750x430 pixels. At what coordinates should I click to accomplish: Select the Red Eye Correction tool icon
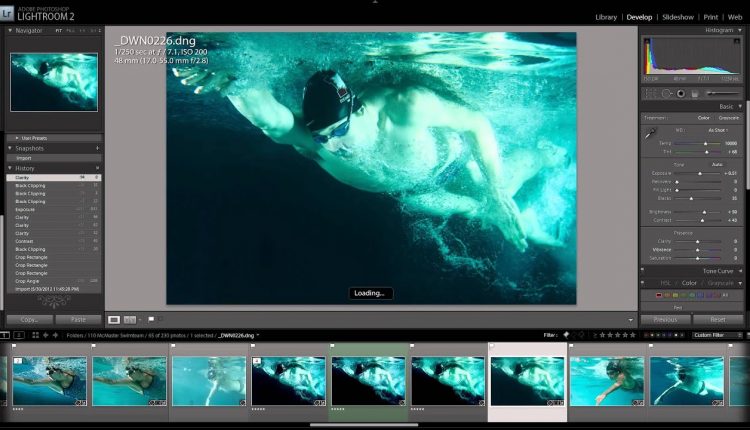pos(681,94)
